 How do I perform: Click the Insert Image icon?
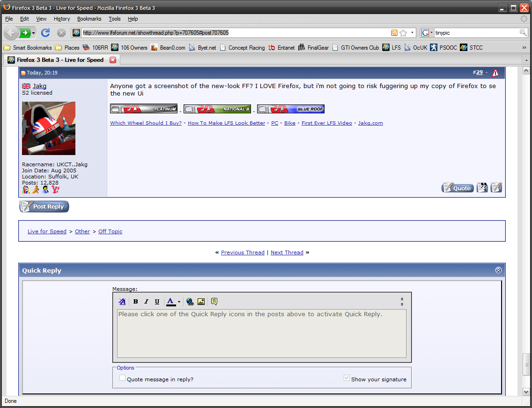click(x=201, y=301)
